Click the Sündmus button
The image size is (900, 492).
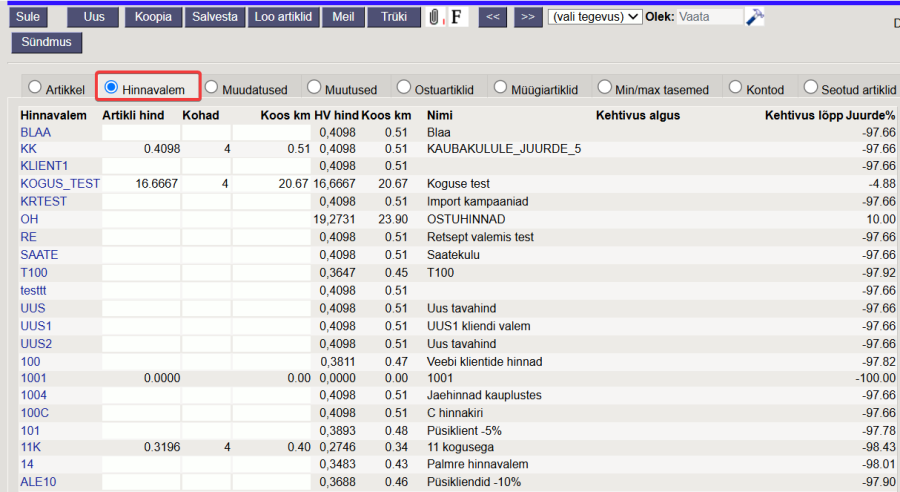point(46,42)
